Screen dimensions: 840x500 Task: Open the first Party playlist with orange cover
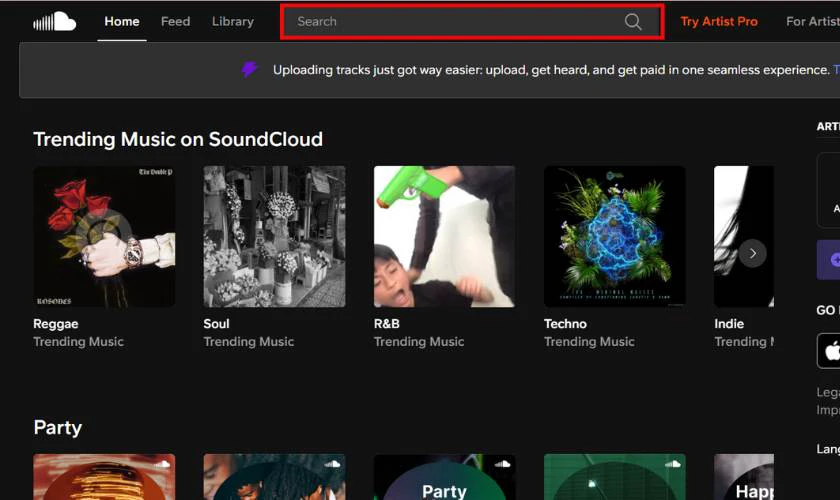click(x=104, y=477)
